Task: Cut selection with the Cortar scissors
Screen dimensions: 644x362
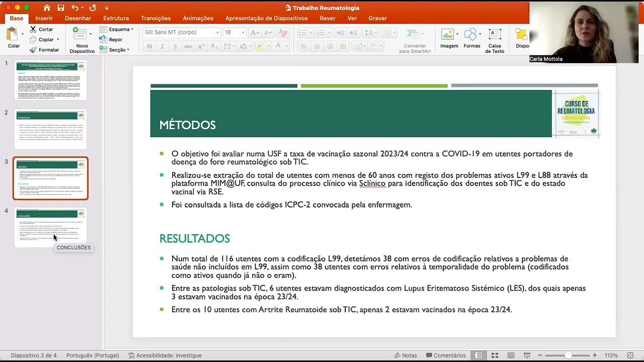Action: pos(41,29)
